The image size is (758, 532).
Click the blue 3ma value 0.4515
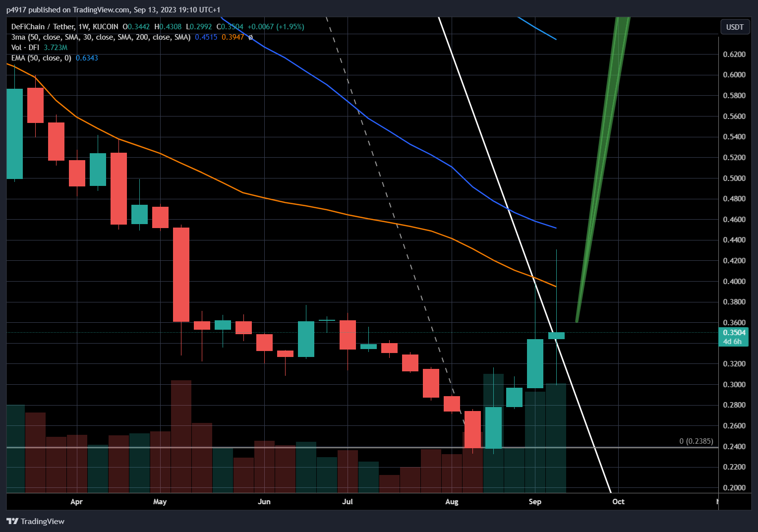(206, 37)
